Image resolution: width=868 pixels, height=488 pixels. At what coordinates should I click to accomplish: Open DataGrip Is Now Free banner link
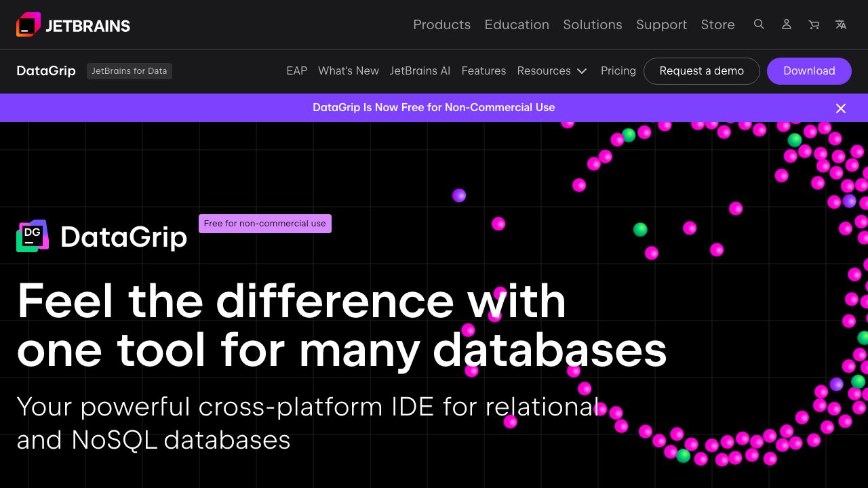point(434,107)
